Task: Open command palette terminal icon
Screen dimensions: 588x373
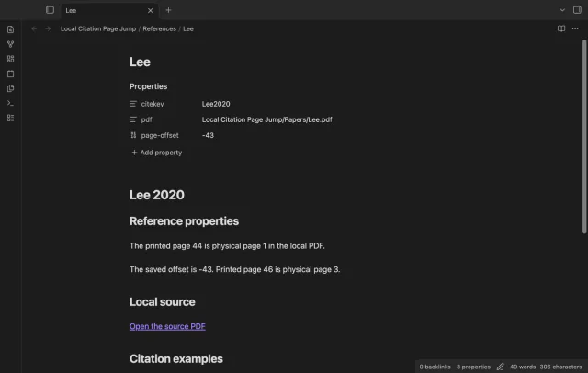Action: pos(10,103)
